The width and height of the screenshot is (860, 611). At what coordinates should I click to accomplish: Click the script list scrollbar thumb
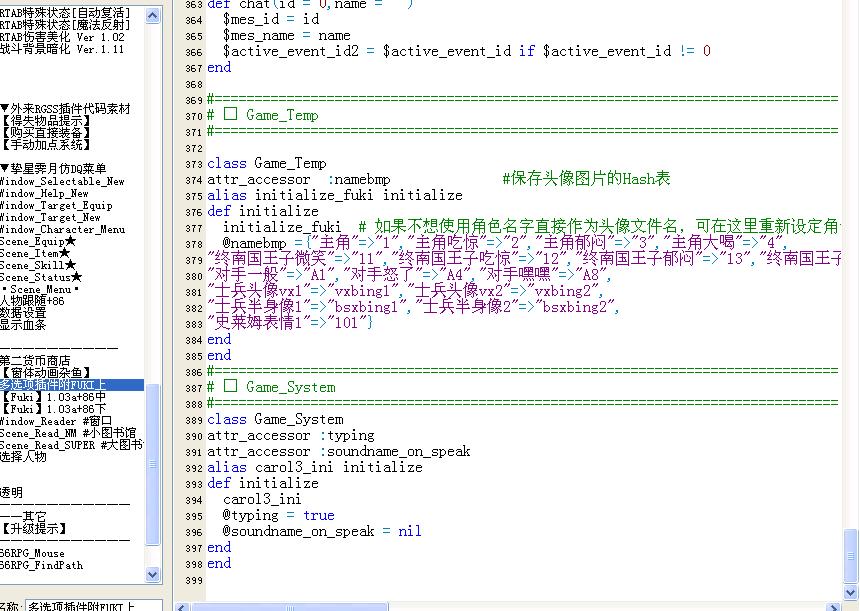tap(152, 464)
